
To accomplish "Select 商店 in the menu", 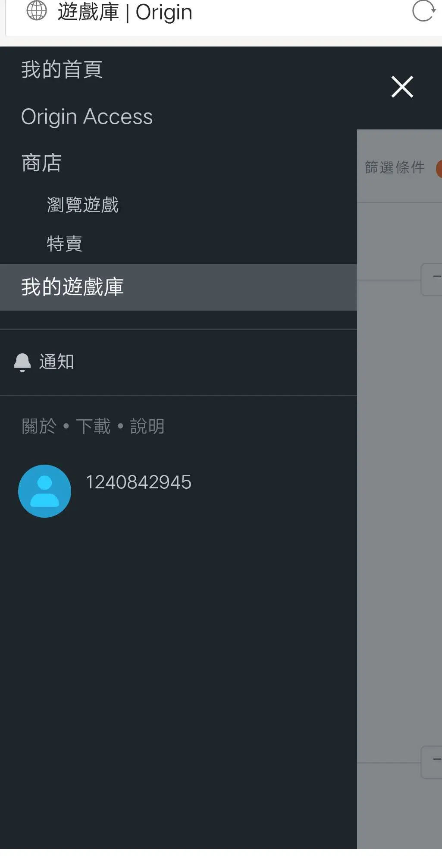I will pyautogui.click(x=41, y=163).
